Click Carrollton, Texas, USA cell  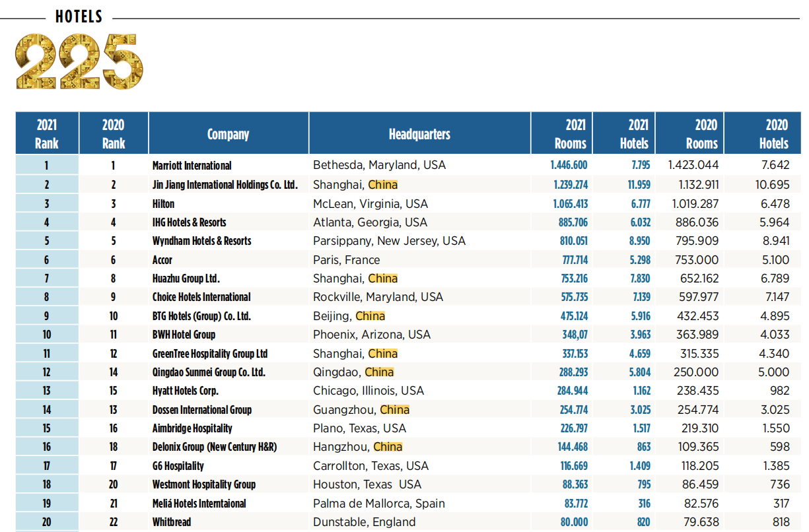371,466
